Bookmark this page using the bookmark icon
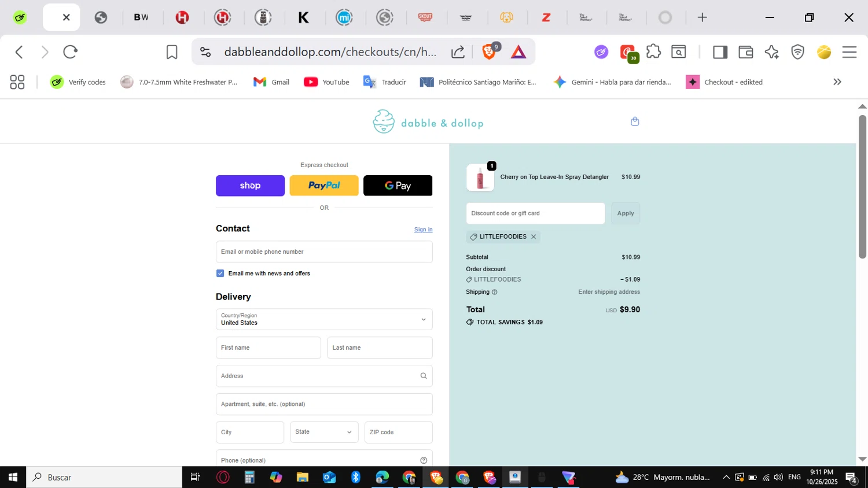868x488 pixels. pyautogui.click(x=172, y=52)
